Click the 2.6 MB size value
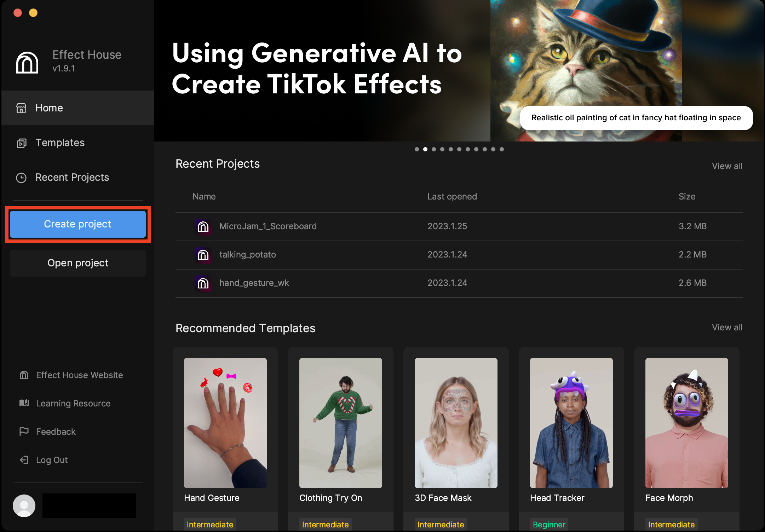Image resolution: width=765 pixels, height=532 pixels. pyautogui.click(x=692, y=283)
